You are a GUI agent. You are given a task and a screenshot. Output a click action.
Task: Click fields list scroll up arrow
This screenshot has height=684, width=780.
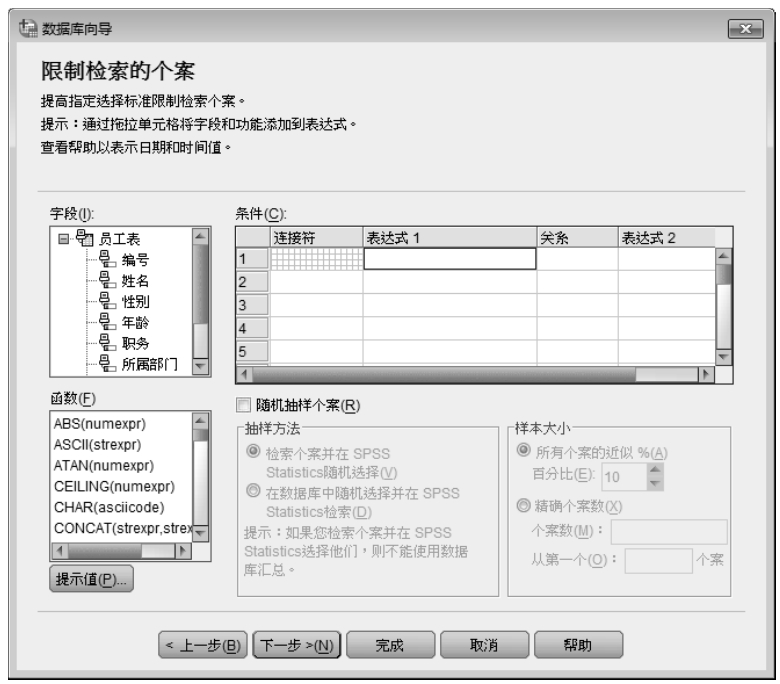(x=200, y=236)
